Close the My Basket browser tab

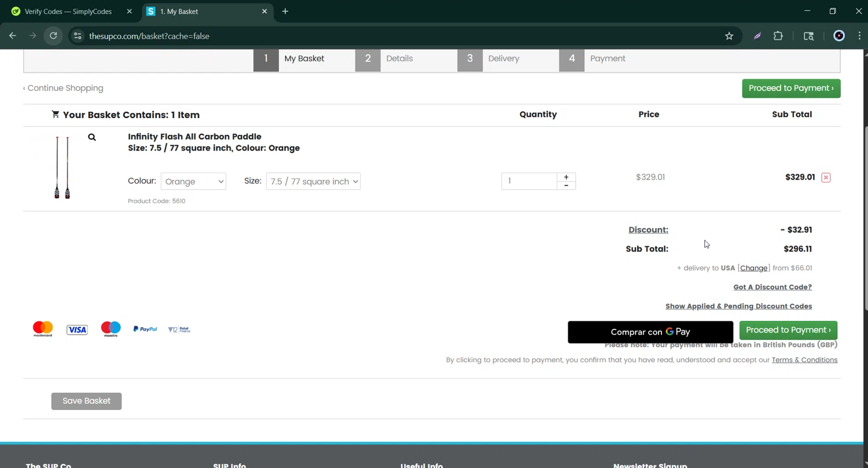point(264,12)
